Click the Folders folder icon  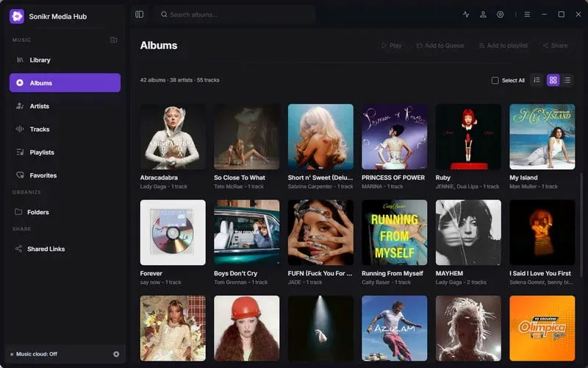[x=18, y=212]
